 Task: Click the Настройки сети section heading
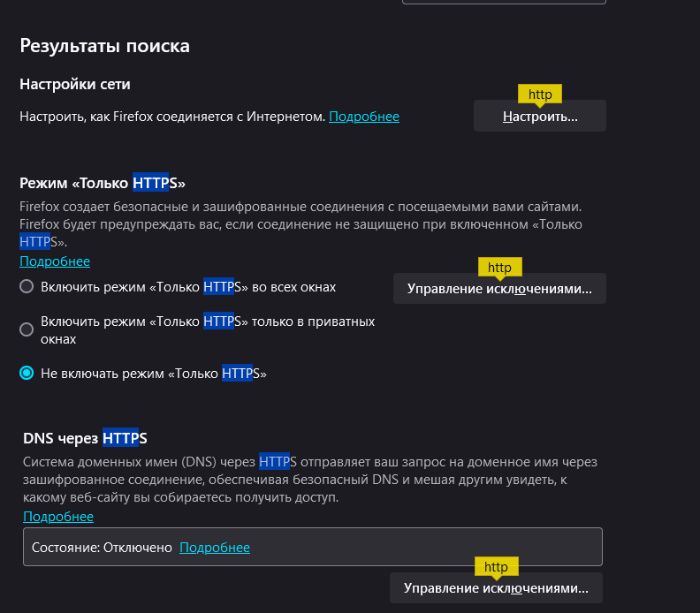pyautogui.click(x=75, y=85)
